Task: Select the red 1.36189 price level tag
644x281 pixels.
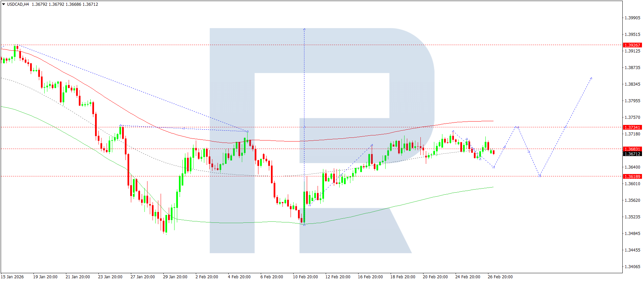Action: click(632, 176)
